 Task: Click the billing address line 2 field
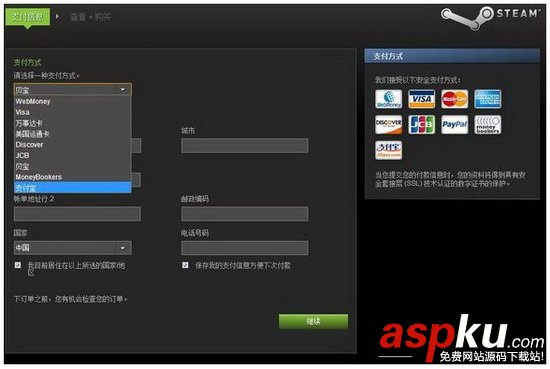(77, 214)
